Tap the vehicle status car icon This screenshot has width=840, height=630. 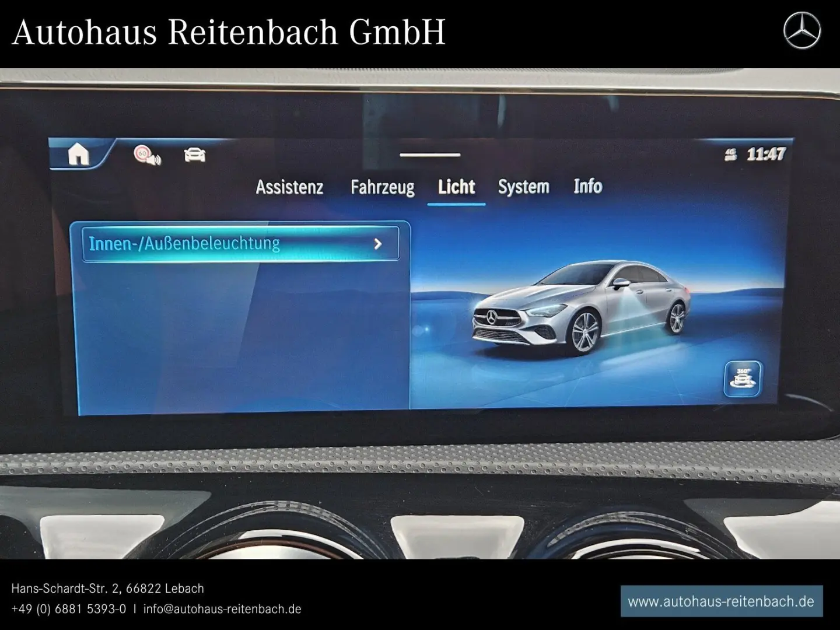[195, 155]
